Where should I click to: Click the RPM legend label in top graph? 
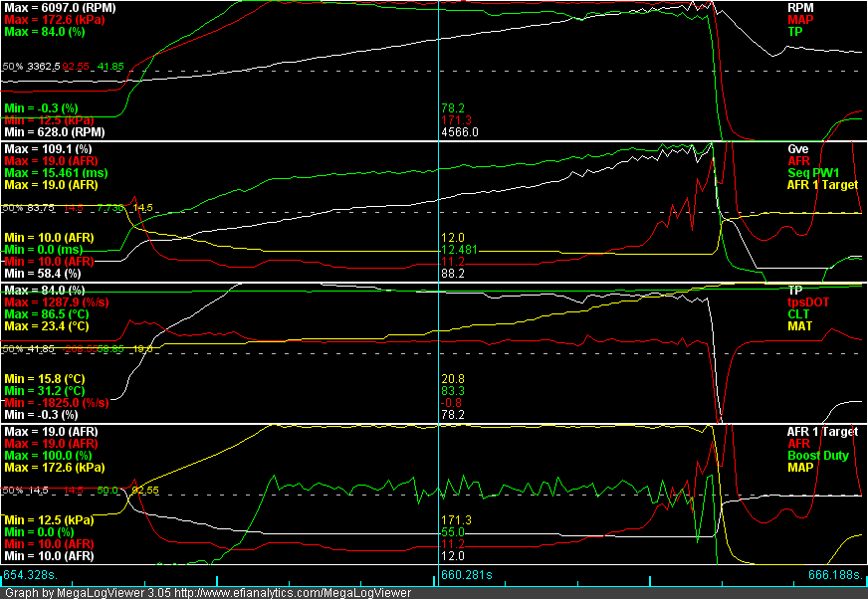(x=800, y=7)
